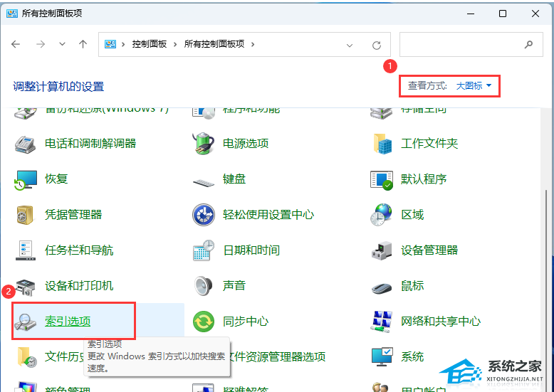Expand the address bar history dropdown
The height and width of the screenshot is (392, 554).
[349, 44]
